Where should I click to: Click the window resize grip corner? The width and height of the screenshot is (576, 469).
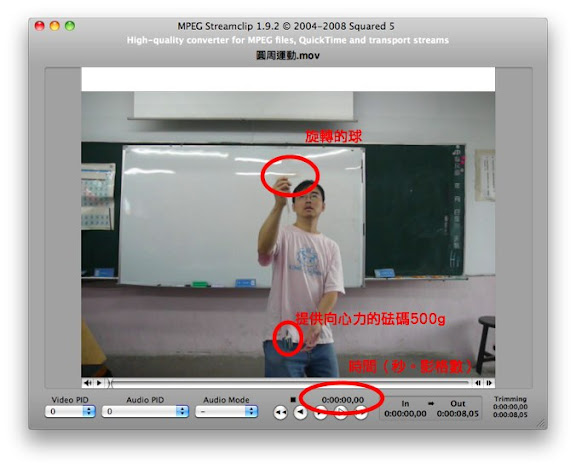541,423
